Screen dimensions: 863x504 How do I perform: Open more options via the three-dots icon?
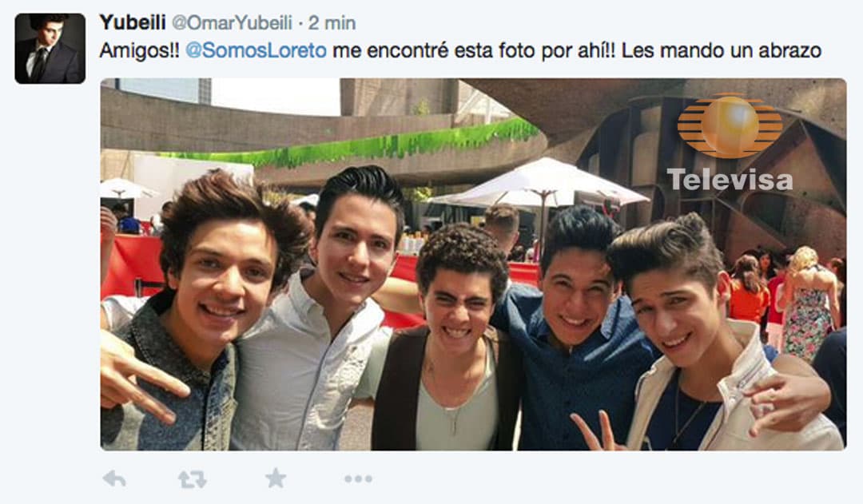(358, 479)
